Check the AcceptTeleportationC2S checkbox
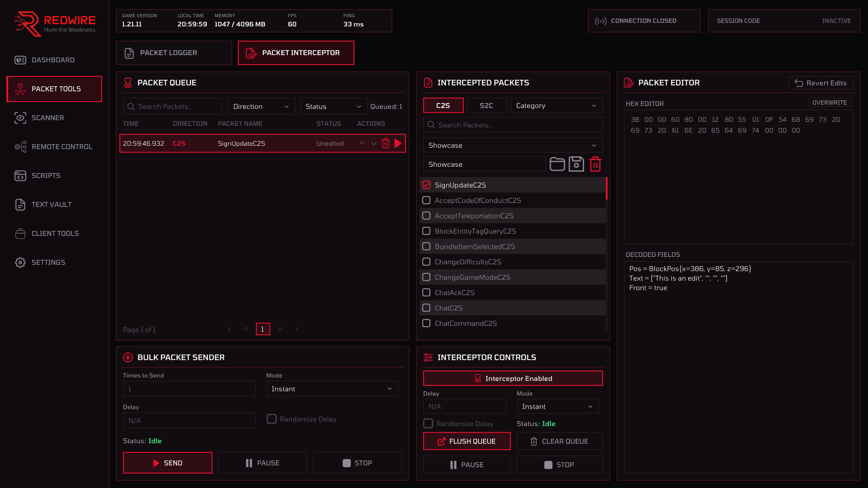This screenshot has width=868, height=488. [x=426, y=216]
